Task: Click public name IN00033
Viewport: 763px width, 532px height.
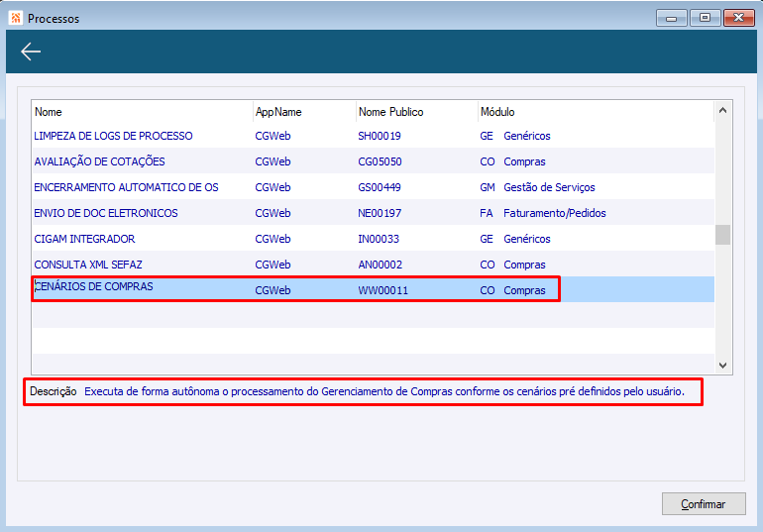Action: coord(379,239)
